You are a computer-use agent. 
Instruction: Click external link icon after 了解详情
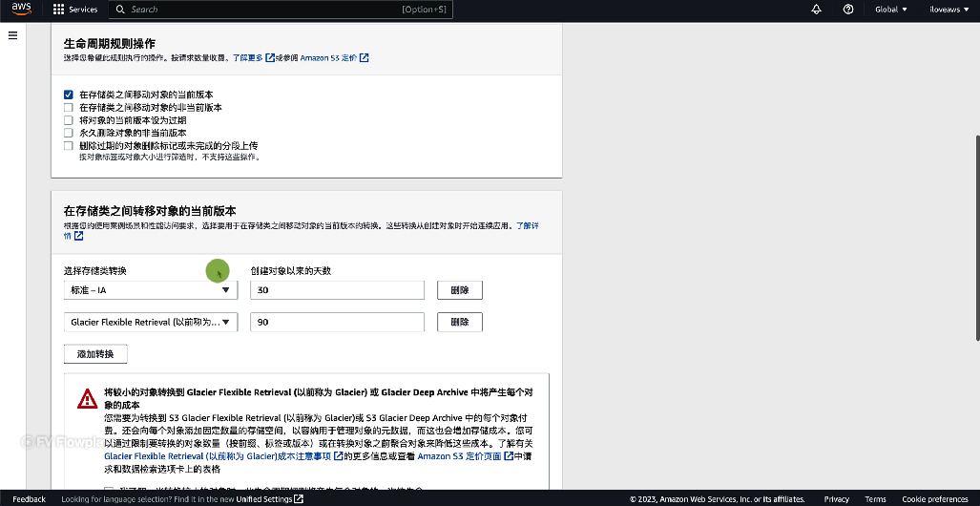point(79,236)
